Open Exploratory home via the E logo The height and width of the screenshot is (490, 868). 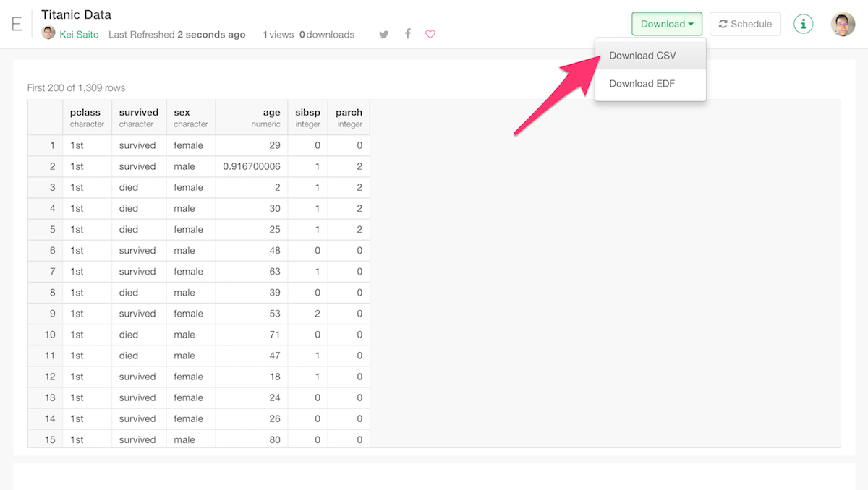[17, 24]
